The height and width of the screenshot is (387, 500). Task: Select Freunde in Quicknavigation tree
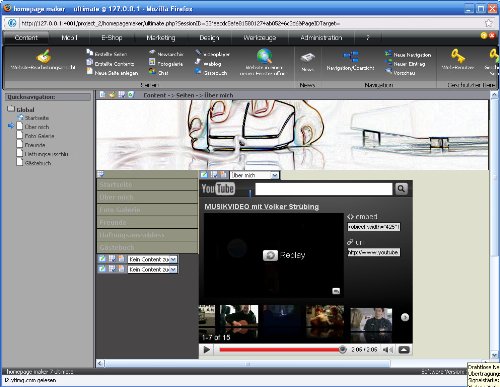(x=35, y=145)
